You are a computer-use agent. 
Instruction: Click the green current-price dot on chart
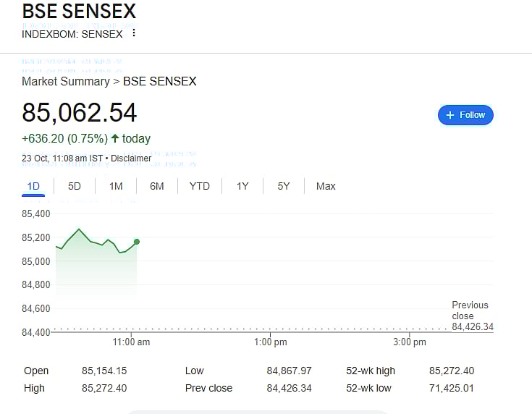137,242
